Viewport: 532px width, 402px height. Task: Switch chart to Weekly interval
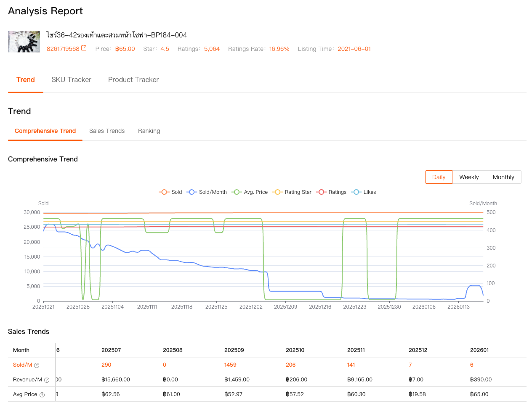469,177
